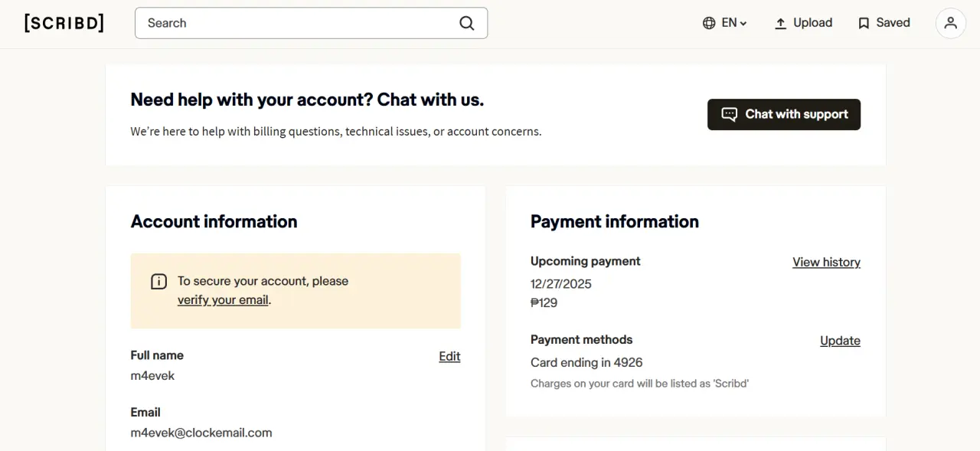
Task: Click the Chat with support button
Action: (784, 114)
